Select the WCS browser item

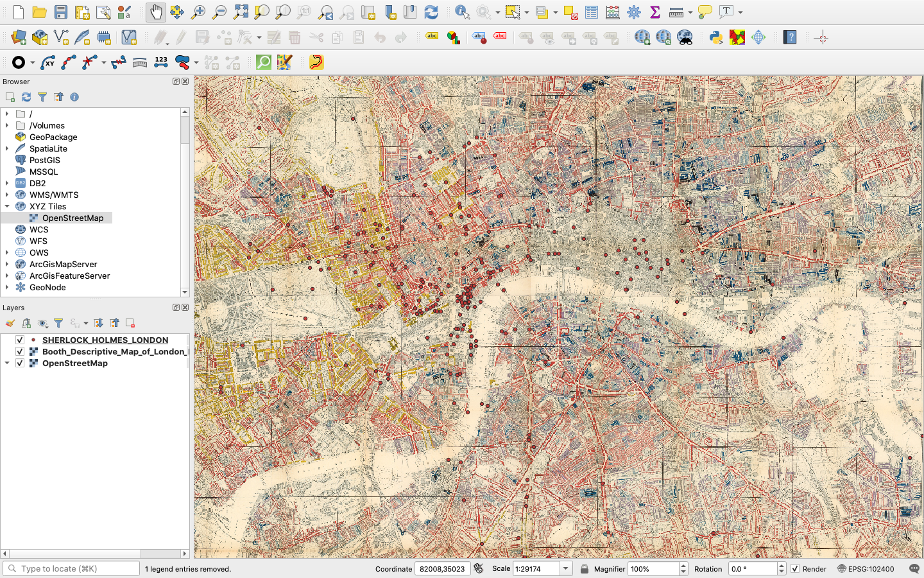38,229
